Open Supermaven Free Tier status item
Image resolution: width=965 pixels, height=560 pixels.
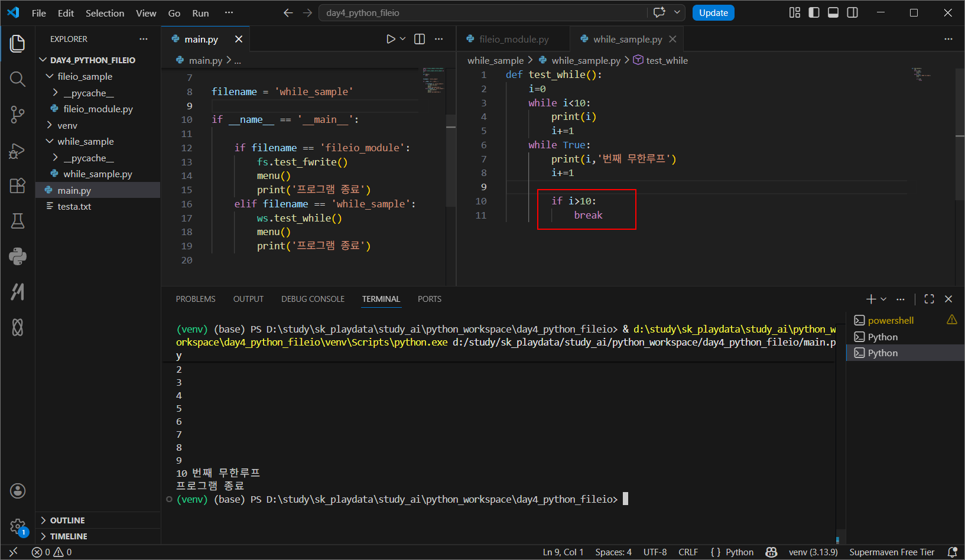pyautogui.click(x=892, y=552)
